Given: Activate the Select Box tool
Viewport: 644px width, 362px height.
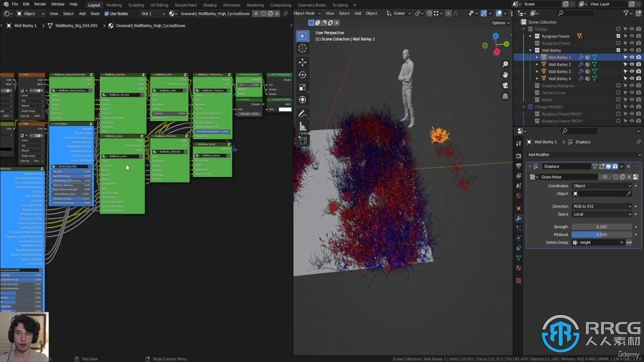Looking at the screenshot, I should coord(302,36).
